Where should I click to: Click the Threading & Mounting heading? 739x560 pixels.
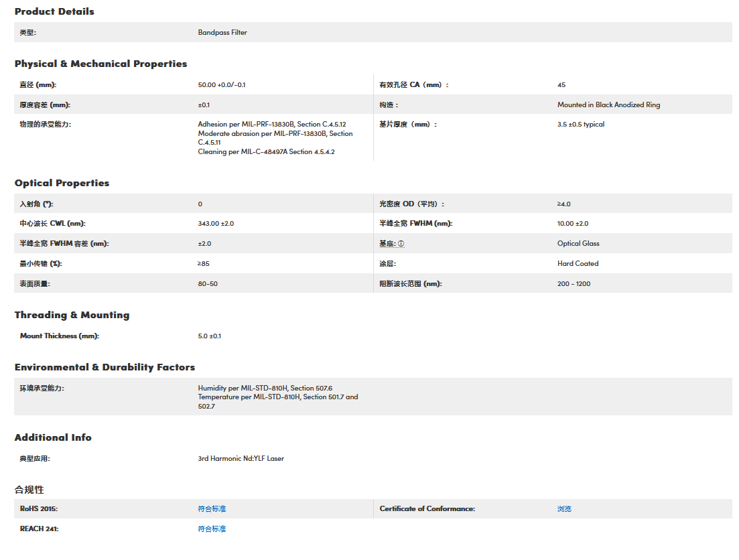72,315
